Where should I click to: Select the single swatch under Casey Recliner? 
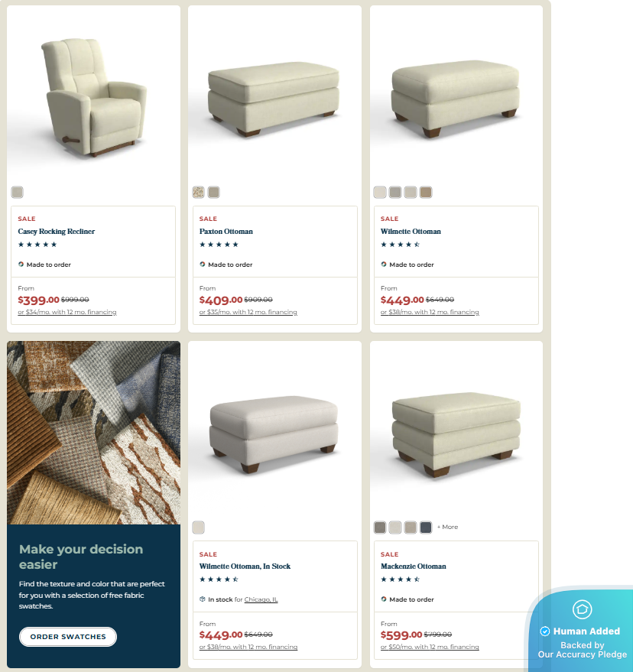17,192
